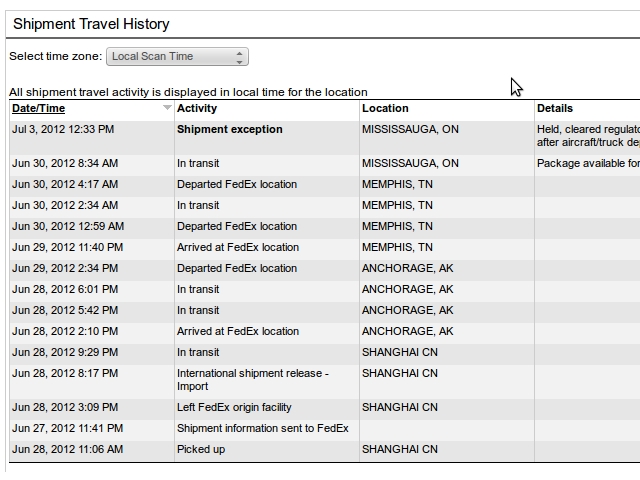Click Shipment information sent to FedEx row

tap(324, 428)
